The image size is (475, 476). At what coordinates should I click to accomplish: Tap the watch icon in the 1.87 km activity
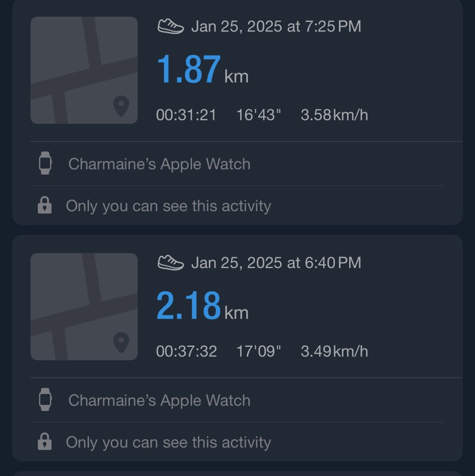pos(45,163)
